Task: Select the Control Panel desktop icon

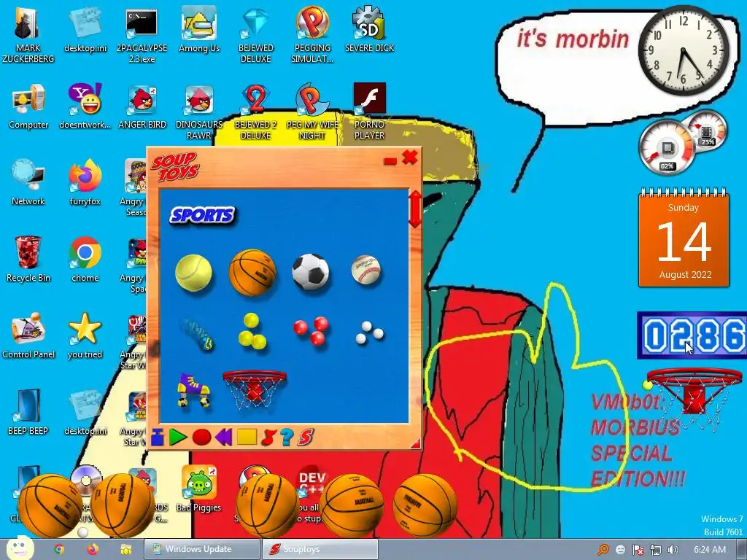Action: (x=28, y=336)
